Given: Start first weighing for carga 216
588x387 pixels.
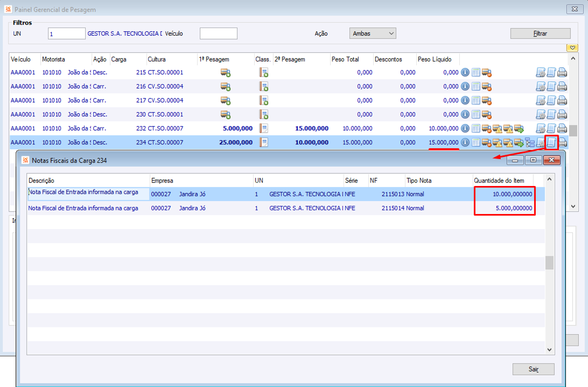Looking at the screenshot, I should pos(226,87).
